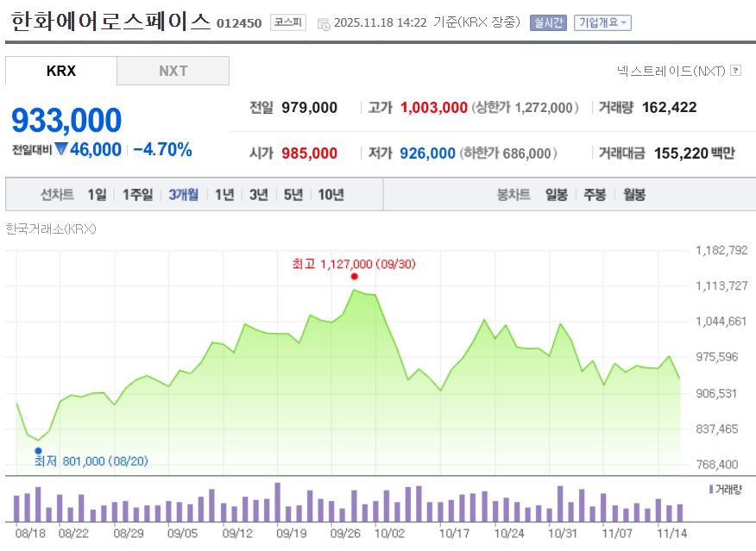This screenshot has width=756, height=551.
Task: Show the 1년 line chart
Action: click(x=224, y=195)
